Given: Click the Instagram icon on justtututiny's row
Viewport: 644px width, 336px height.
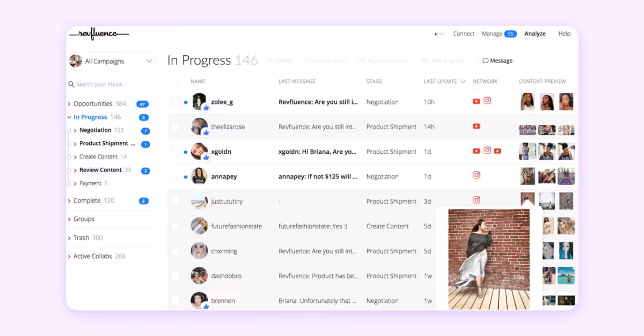Looking at the screenshot, I should tap(477, 201).
